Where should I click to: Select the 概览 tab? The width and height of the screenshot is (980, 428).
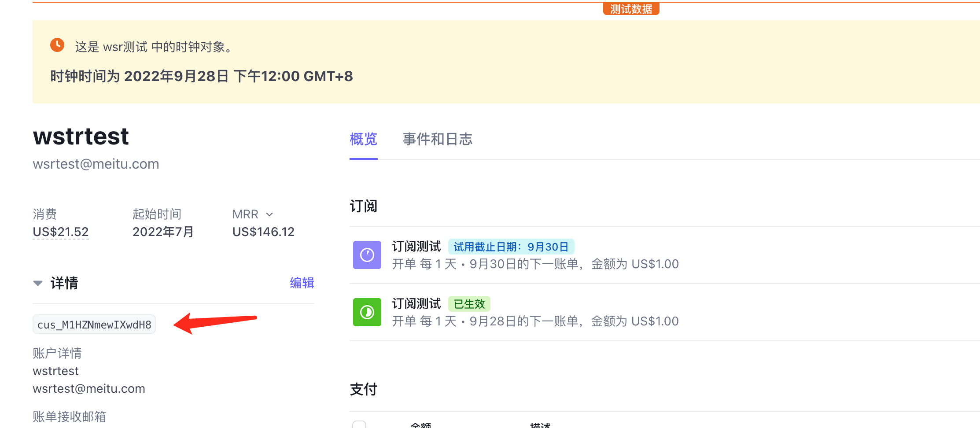point(363,139)
